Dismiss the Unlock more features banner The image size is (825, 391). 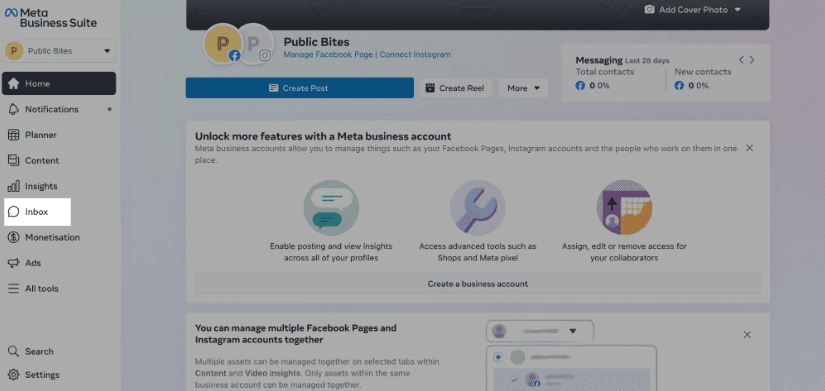pyautogui.click(x=750, y=148)
